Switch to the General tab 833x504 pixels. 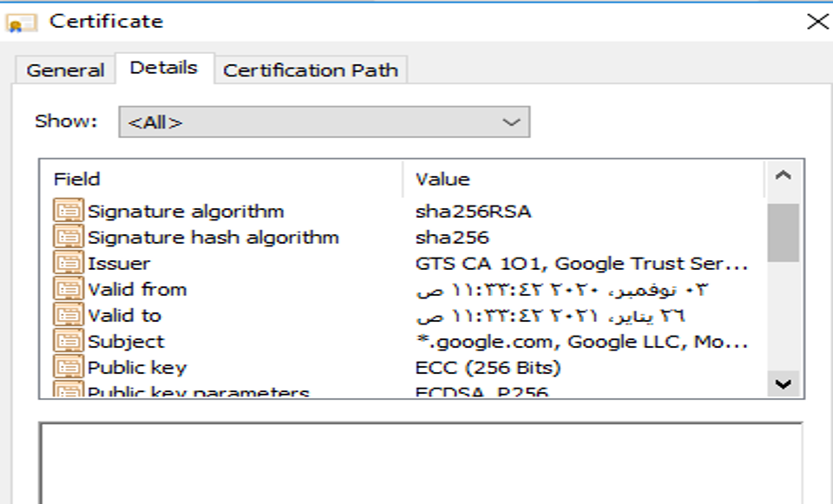point(65,69)
